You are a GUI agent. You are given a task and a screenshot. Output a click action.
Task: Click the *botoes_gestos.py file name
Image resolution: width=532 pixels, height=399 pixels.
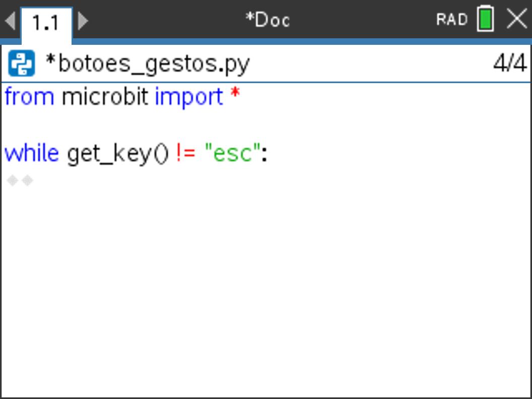148,64
